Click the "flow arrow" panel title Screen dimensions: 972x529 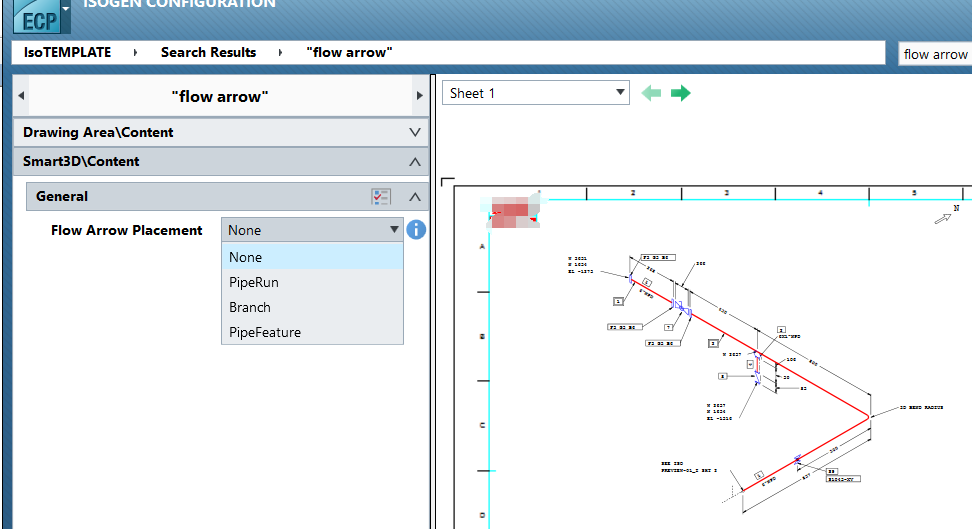tap(220, 97)
